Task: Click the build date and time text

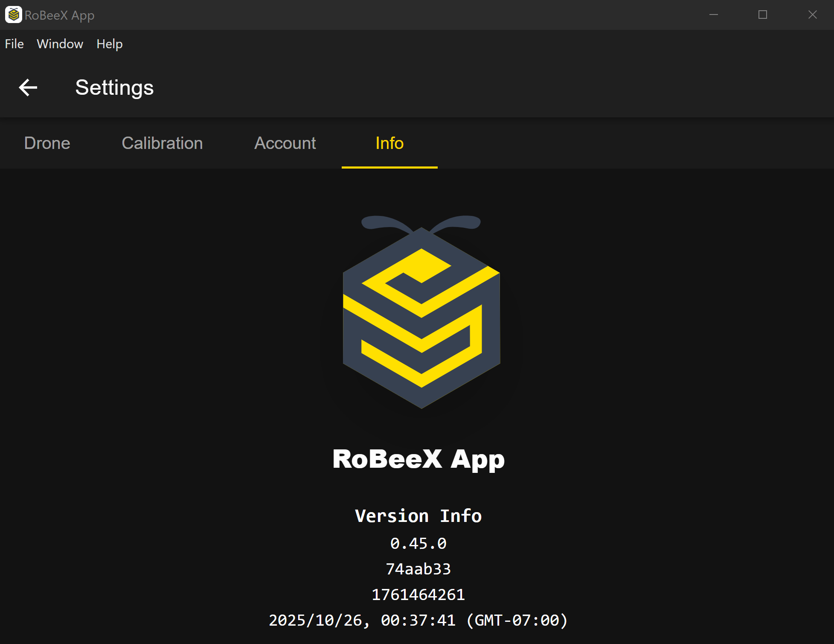Action: pos(418,620)
